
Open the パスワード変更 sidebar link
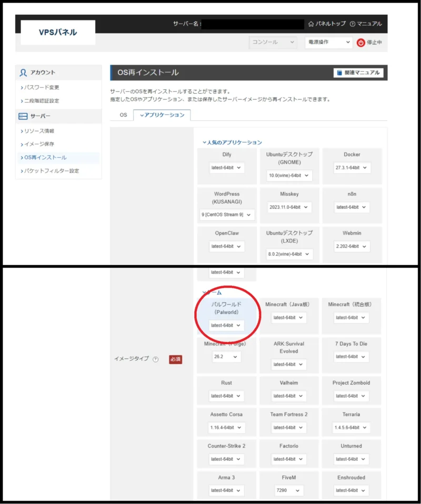pos(41,87)
